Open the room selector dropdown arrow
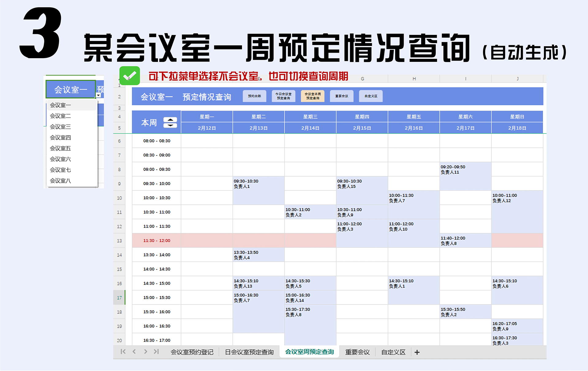Viewport: 588px width, 371px height. (98, 96)
